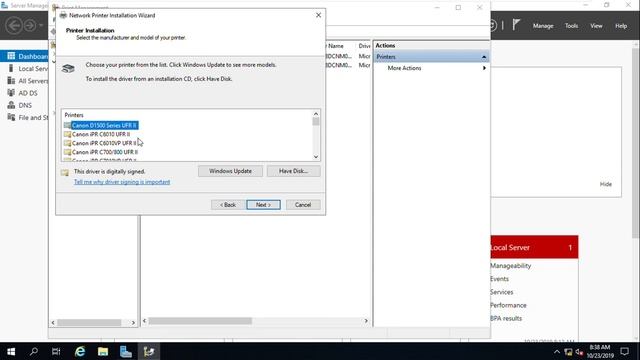This screenshot has height=360, width=640.
Task: Open the Tools menu in Server Manager
Action: coord(571,26)
